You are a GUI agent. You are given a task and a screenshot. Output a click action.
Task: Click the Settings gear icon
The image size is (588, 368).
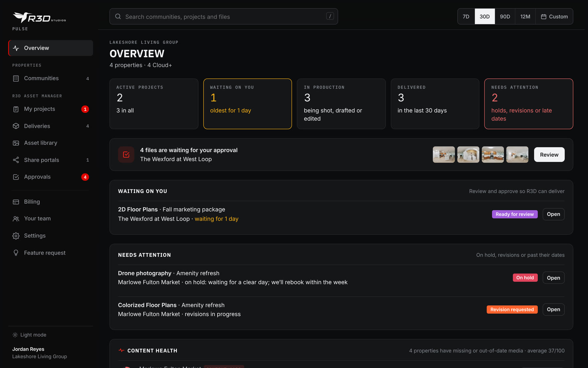pos(16,236)
